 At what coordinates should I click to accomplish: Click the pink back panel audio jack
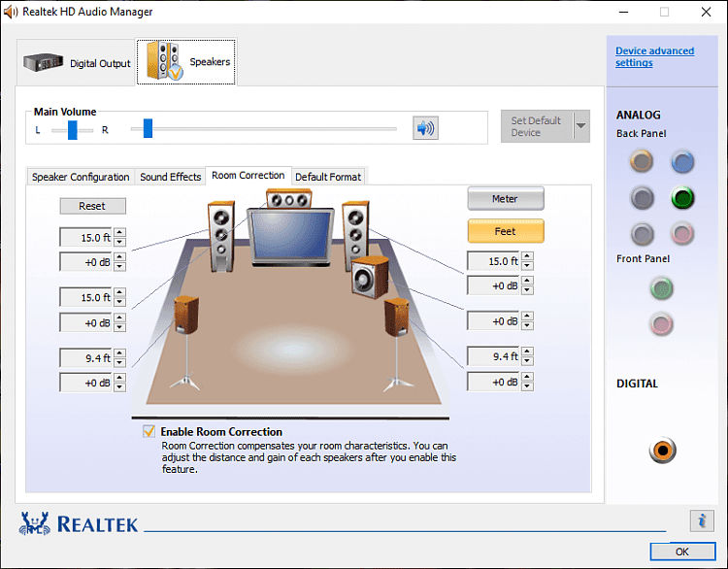pos(682,233)
